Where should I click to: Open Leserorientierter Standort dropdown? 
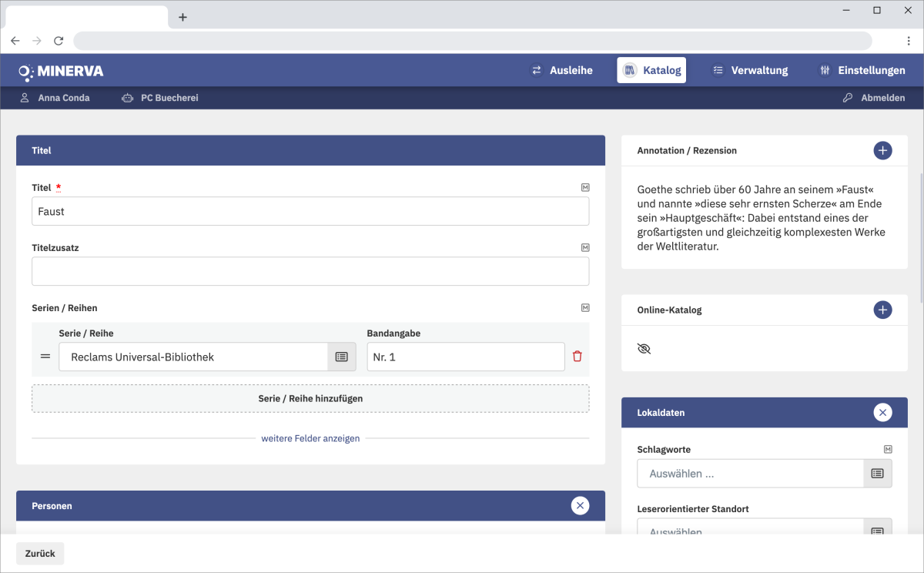click(x=750, y=530)
